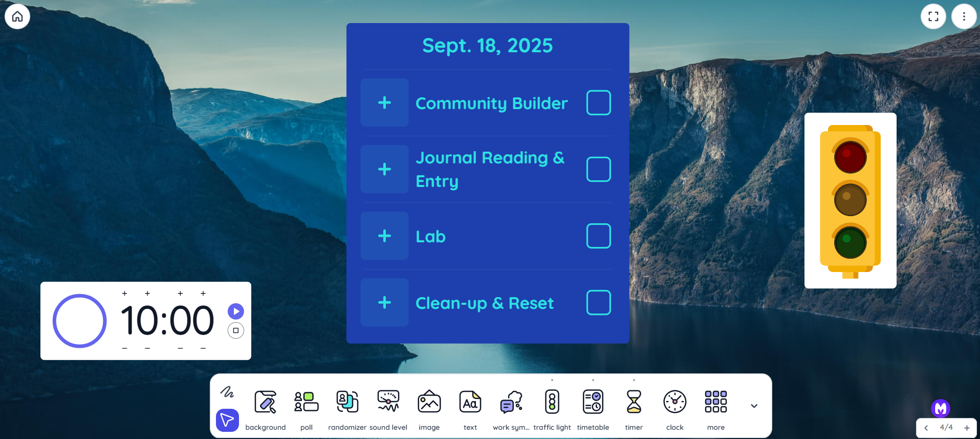Turn on the red traffic light
The height and width of the screenshot is (439, 980).
pos(851,157)
